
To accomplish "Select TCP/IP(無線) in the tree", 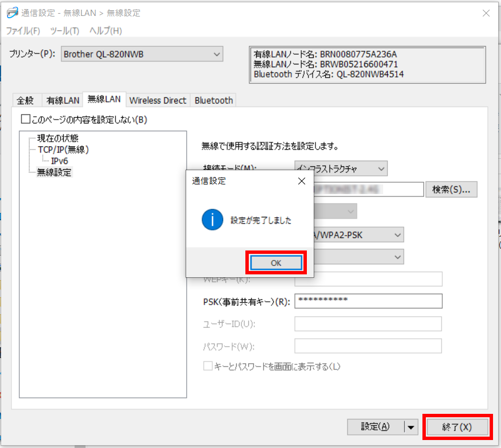I will pyautogui.click(x=63, y=150).
